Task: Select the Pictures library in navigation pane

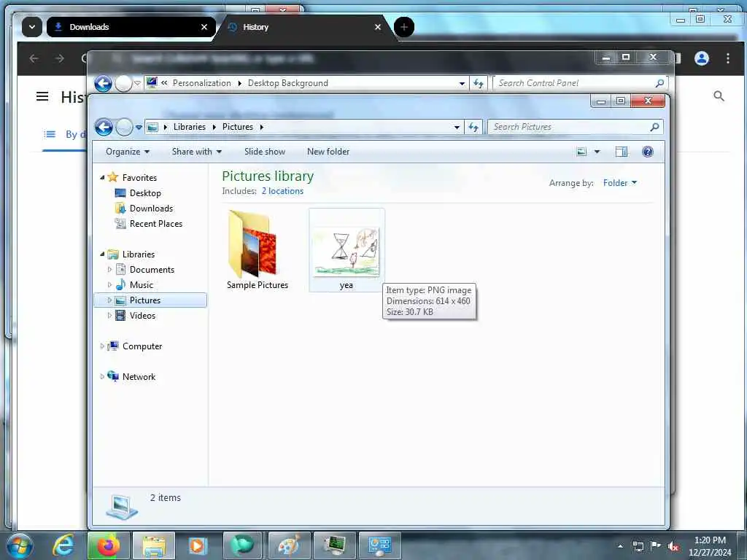Action: point(145,300)
